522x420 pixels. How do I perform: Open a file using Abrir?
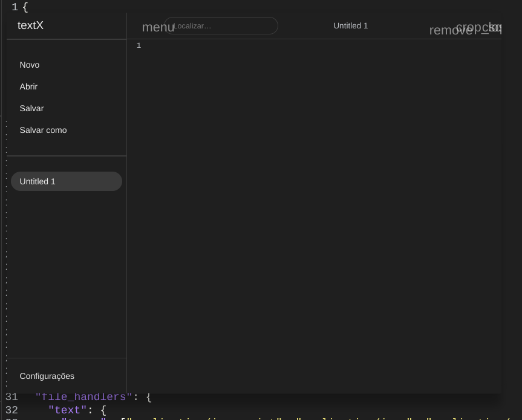click(x=28, y=86)
